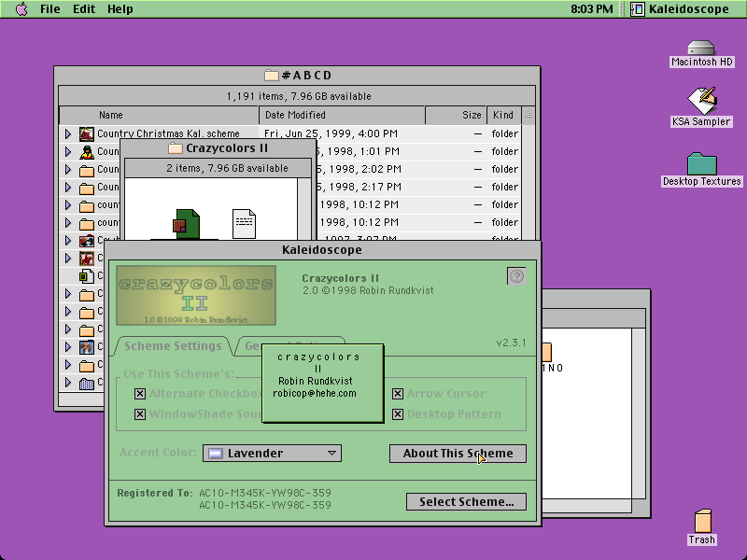
Task: Expand the row with the blue dotted folder
Action: 68,383
